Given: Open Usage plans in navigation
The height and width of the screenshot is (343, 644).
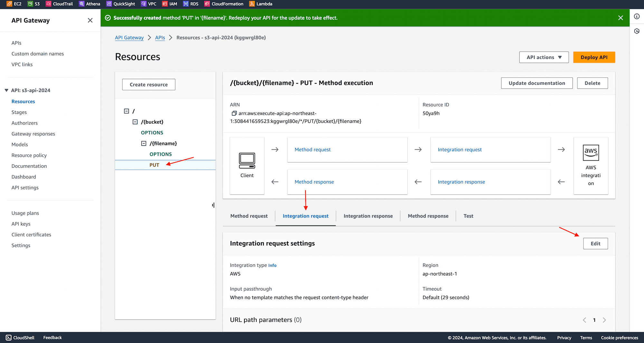Looking at the screenshot, I should click(25, 213).
